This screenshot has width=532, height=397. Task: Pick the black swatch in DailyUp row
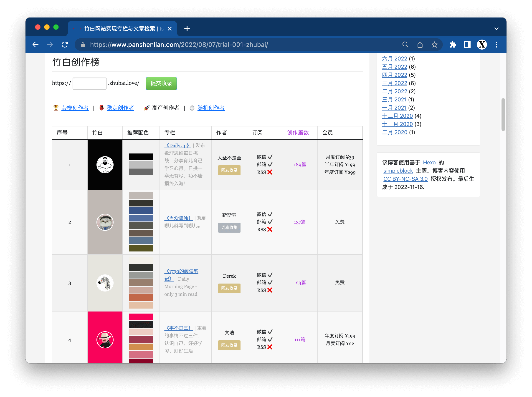point(141,157)
